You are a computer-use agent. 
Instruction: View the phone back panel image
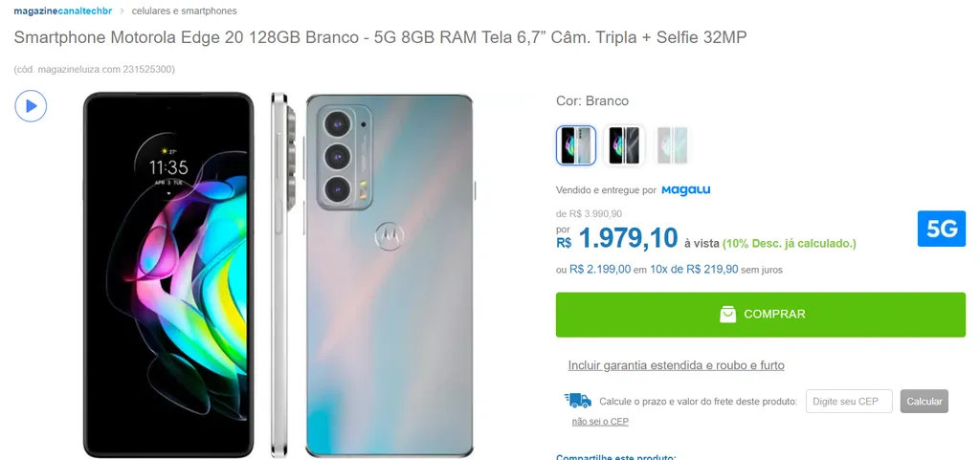(x=389, y=274)
